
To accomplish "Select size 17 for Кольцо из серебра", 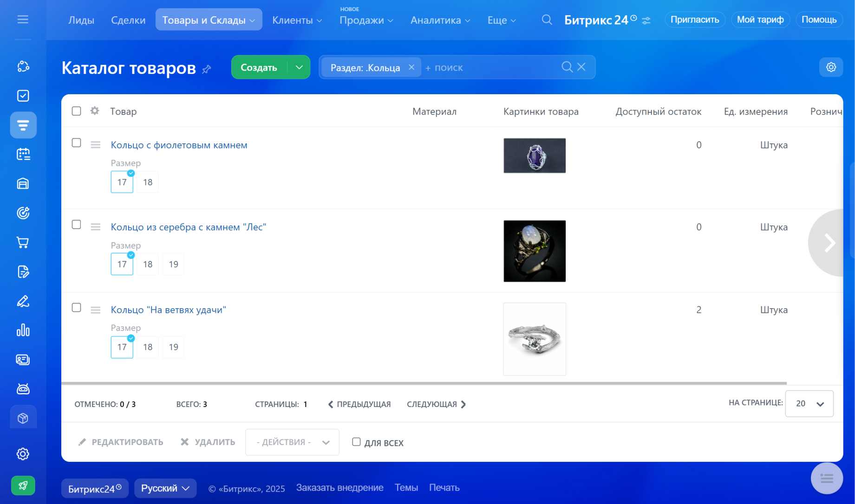I will pos(122,264).
